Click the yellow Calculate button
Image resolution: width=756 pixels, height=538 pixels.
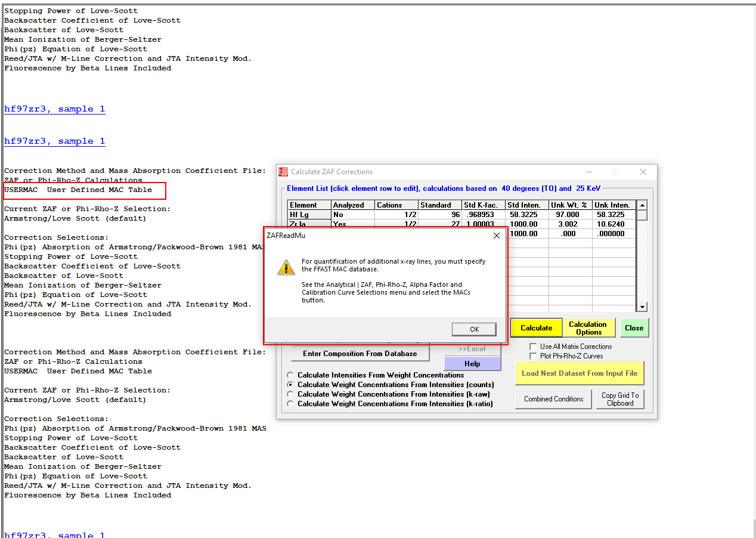(536, 328)
